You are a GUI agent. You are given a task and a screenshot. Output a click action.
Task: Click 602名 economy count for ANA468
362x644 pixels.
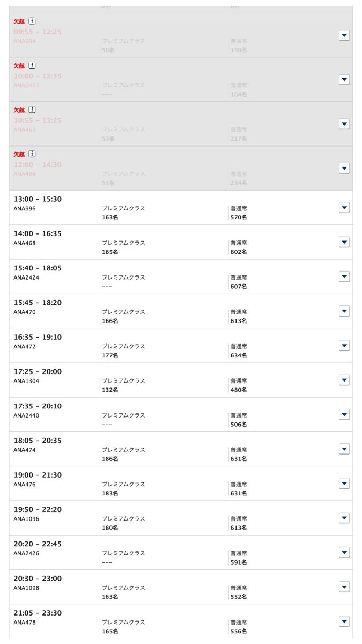pos(239,252)
